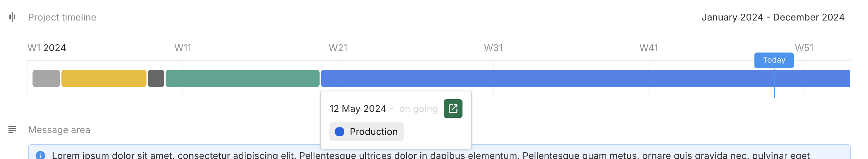Viewport: 868px width, 159px height.
Task: Select the yellow phase segment
Action: point(104,78)
